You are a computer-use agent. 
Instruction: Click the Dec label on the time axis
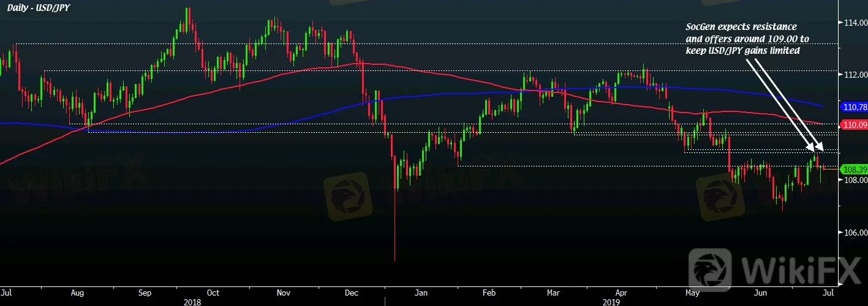coord(352,293)
